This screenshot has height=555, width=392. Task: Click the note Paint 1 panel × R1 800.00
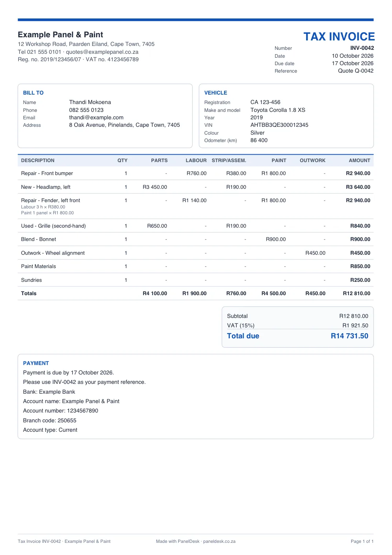point(47,213)
